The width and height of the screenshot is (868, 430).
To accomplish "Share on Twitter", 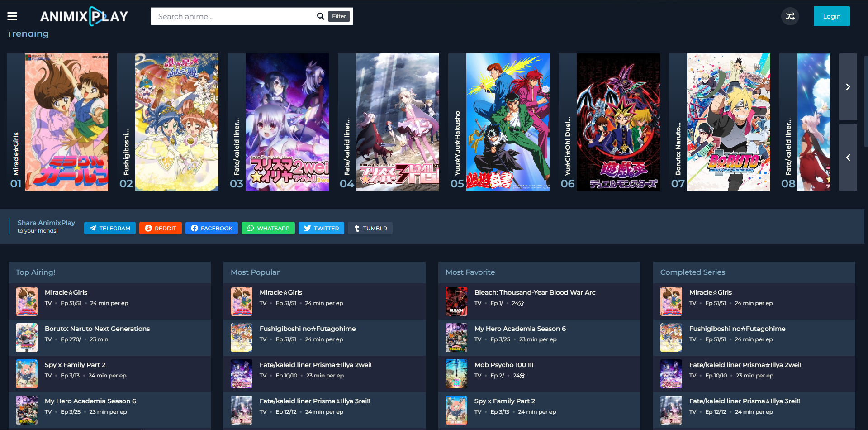I will pos(322,228).
